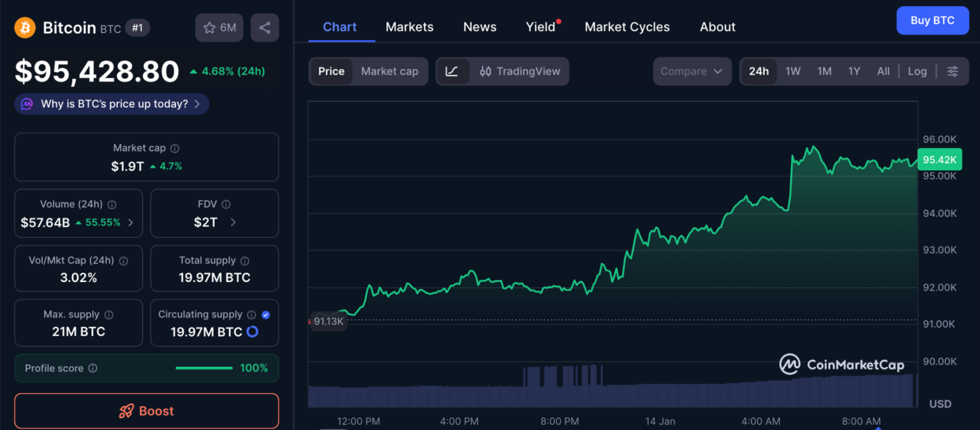Open the Market Cycles tab
This screenshot has width=980, height=430.
tap(627, 26)
